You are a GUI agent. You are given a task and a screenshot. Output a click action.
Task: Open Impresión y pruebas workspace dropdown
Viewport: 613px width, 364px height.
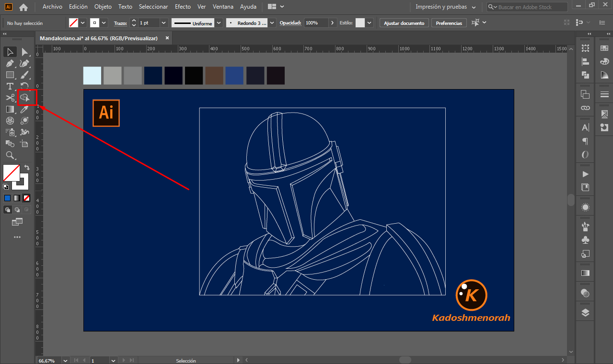coord(446,7)
